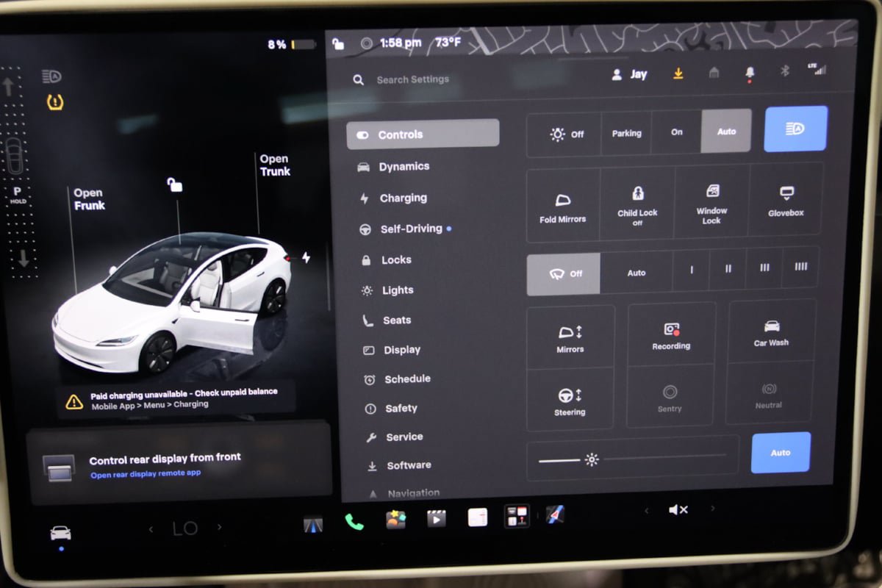Set headlights to Parking

[x=626, y=133]
